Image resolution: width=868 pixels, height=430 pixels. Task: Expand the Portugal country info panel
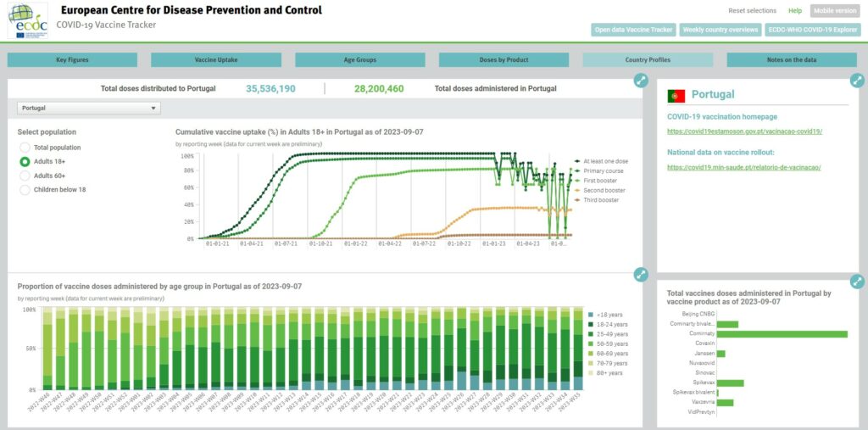tap(858, 80)
